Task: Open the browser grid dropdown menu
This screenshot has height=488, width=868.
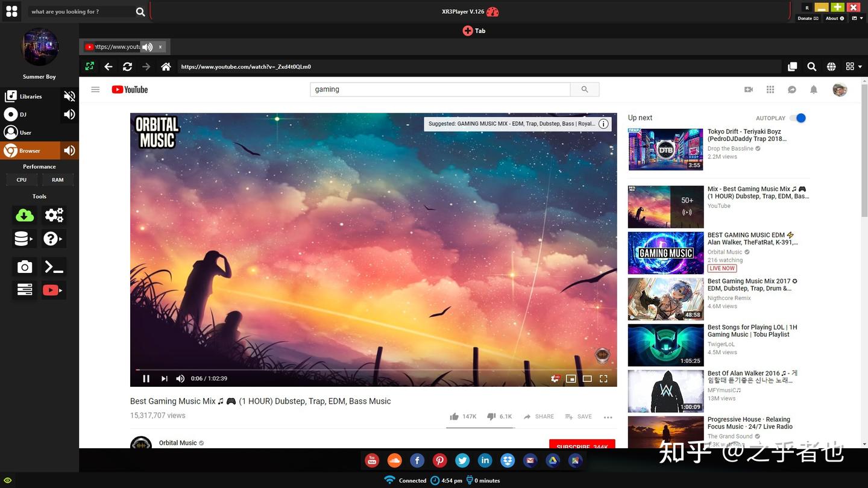Action: click(854, 67)
